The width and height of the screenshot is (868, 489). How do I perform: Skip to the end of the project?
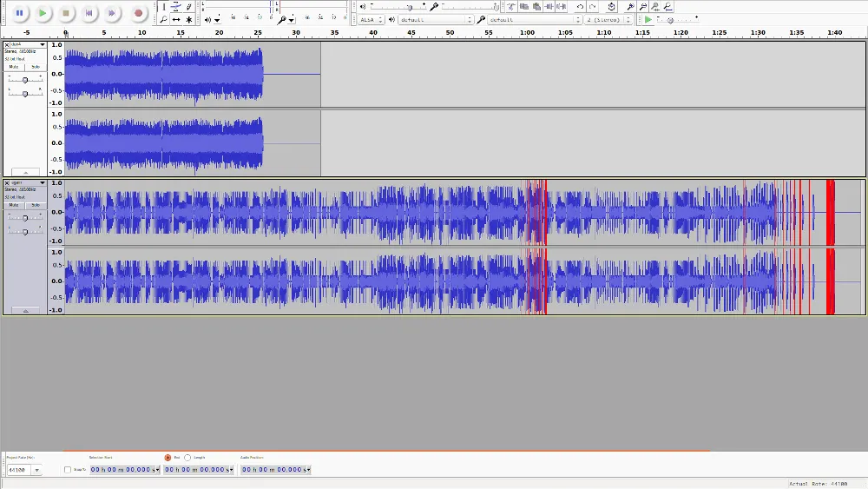click(x=112, y=13)
